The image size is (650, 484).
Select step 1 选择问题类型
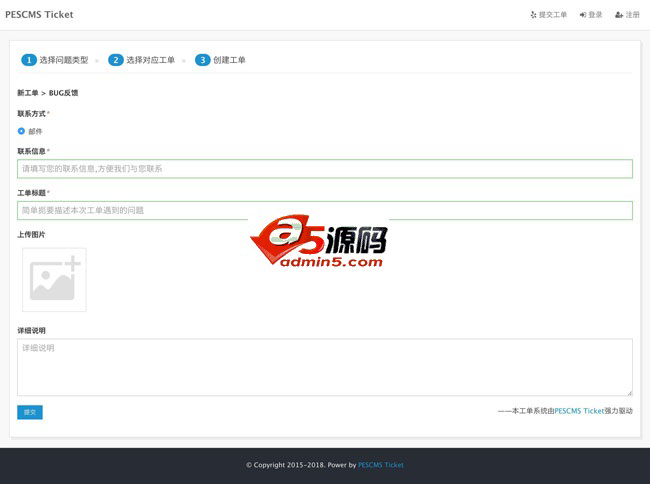pos(55,60)
